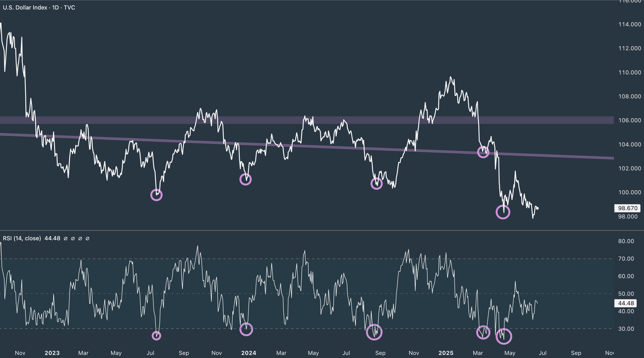The height and width of the screenshot is (358, 644).
Task: Click the 114.000 price scale label
Action: click(630, 24)
